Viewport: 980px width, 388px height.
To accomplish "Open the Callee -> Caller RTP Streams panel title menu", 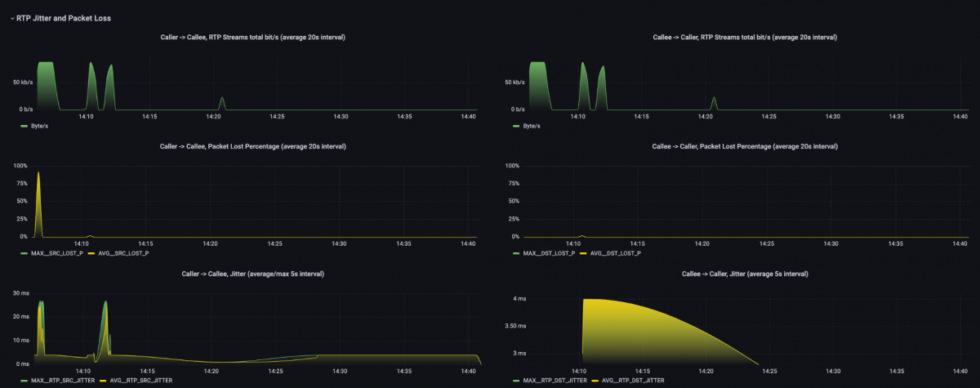I will tap(745, 38).
